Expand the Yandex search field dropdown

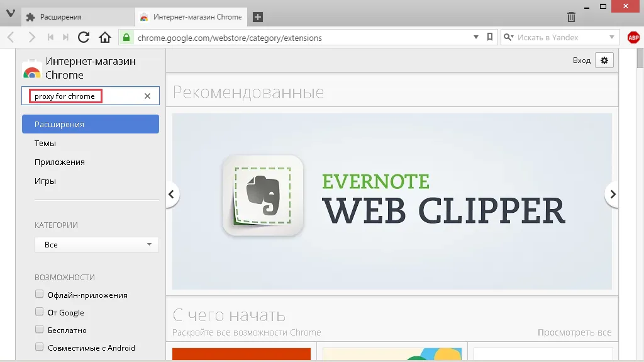click(611, 37)
